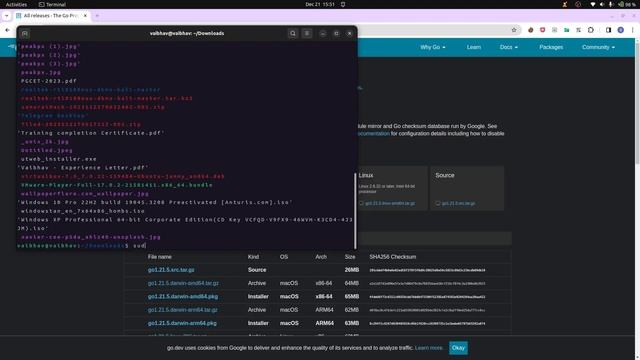Screen dimensions: 640x360
Task: Download the Source go1.21.5 tarball link
Action: pyautogui.click(x=458, y=203)
